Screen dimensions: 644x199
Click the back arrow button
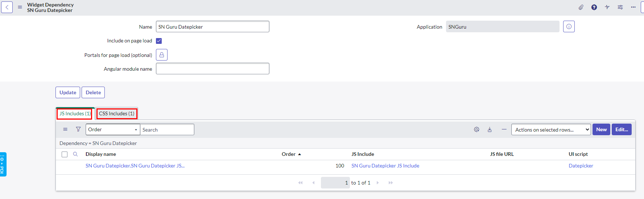(7, 7)
